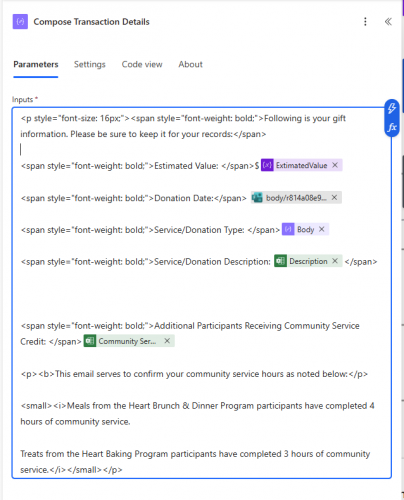Collapse the panel with double chevron
Image resolution: width=404 pixels, height=500 pixels.
[388, 22]
